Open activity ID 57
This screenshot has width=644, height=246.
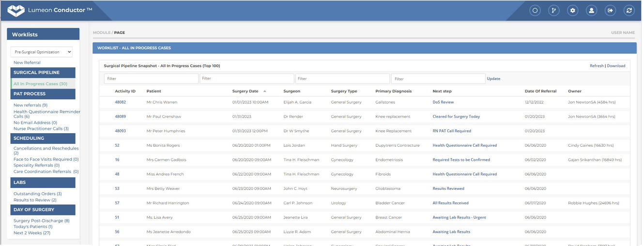tap(118, 203)
